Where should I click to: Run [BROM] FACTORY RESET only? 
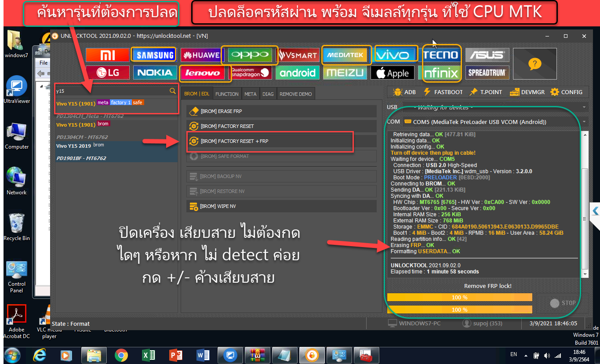tap(281, 126)
